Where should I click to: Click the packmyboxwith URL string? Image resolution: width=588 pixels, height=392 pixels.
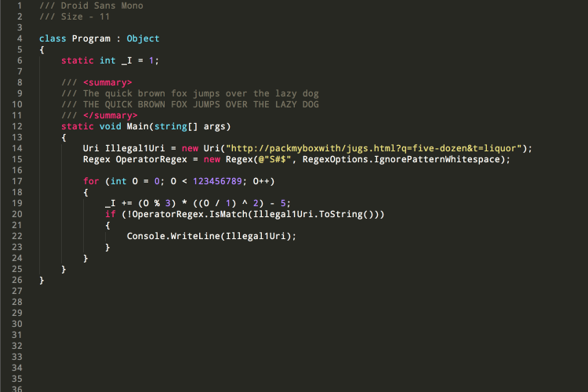click(373, 148)
